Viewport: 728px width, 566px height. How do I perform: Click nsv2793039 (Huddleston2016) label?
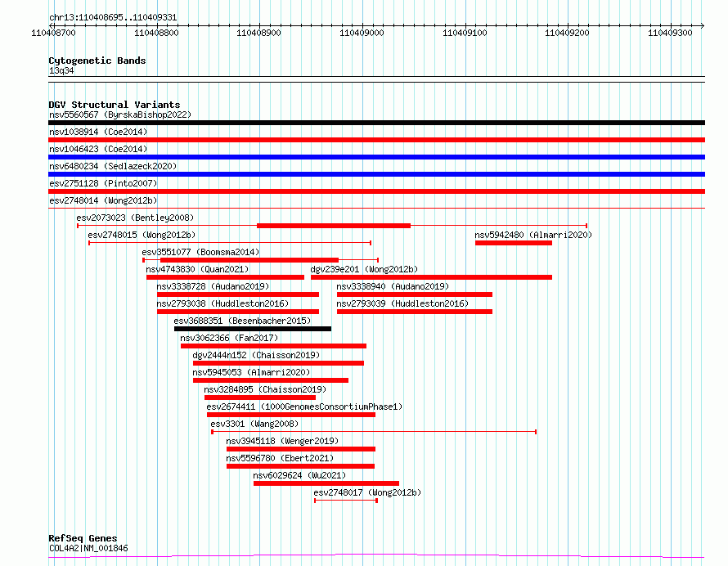pos(402,303)
